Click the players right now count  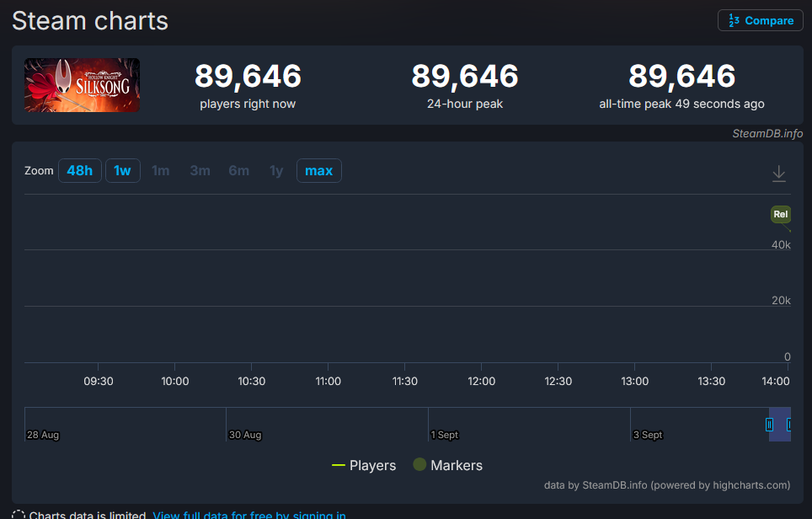[x=248, y=76]
